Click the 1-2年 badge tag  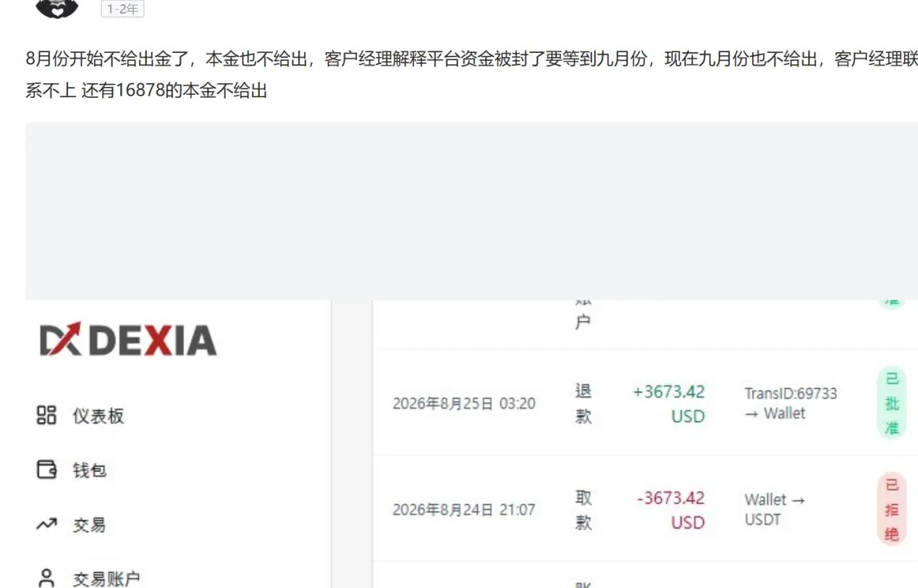point(122,9)
